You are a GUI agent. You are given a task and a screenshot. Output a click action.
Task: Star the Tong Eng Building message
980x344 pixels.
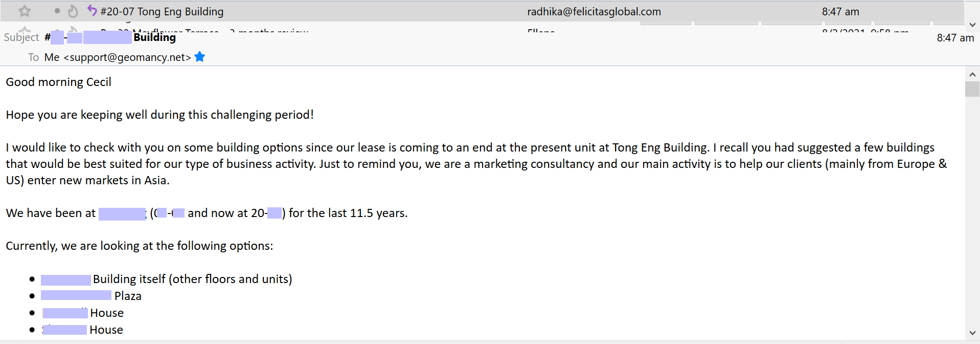click(25, 11)
